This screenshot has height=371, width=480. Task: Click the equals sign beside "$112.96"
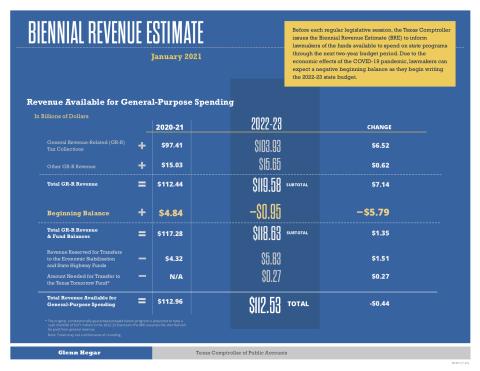point(142,301)
